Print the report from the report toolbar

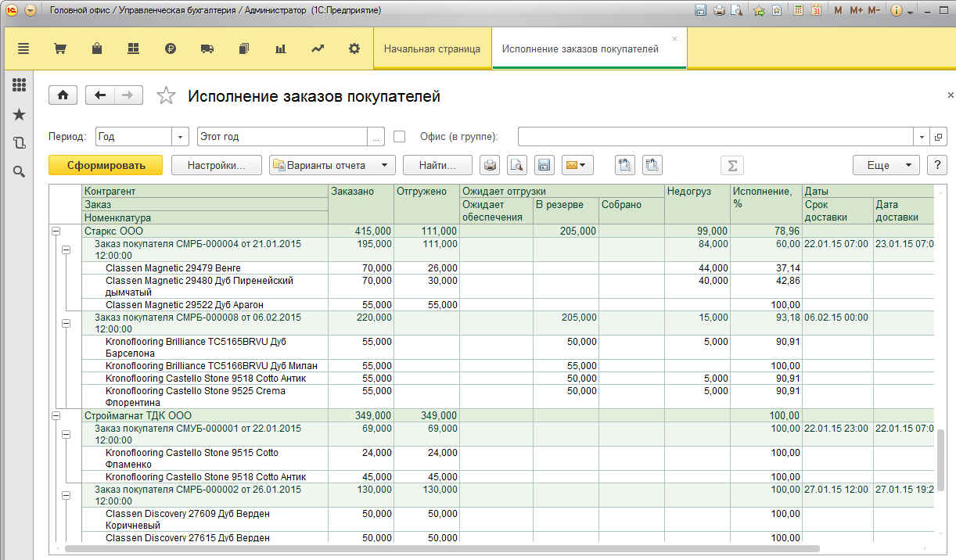[490, 165]
